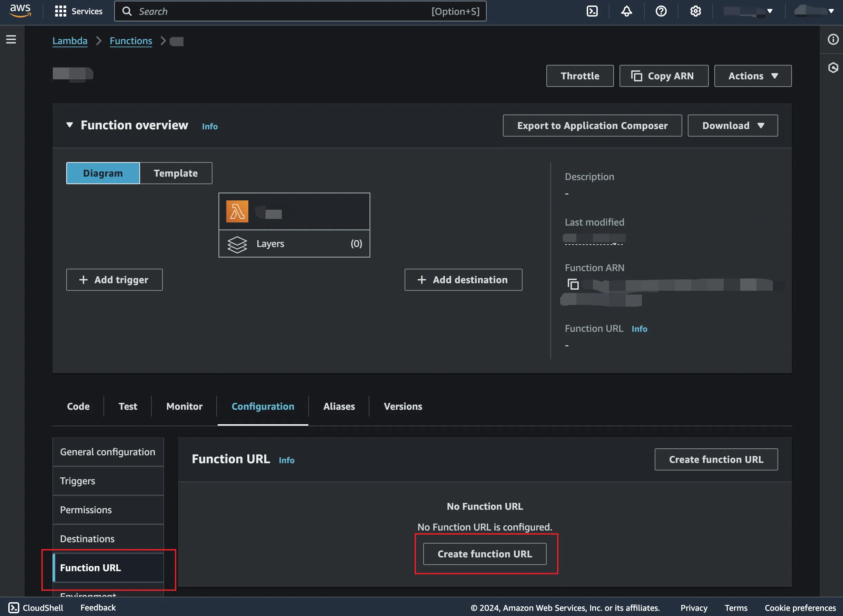Screen dimensions: 843x616
Task: Click the Functions breadcrumb link
Action: (131, 41)
